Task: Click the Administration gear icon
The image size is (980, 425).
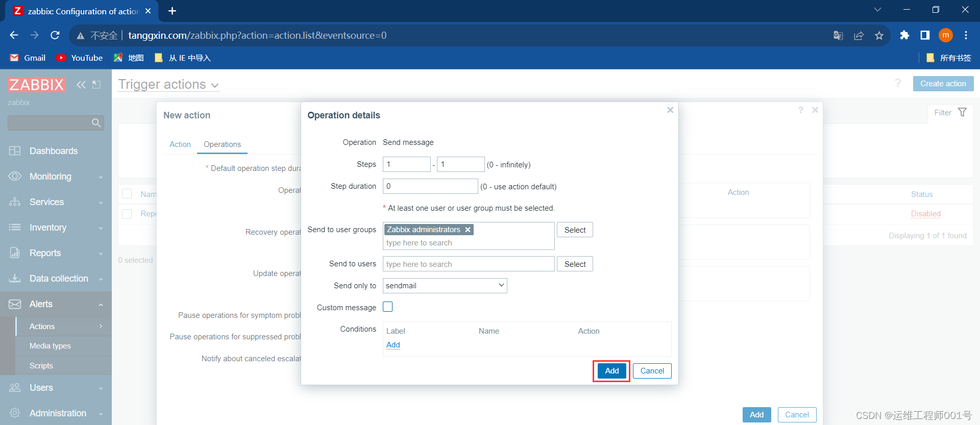Action: (x=15, y=413)
